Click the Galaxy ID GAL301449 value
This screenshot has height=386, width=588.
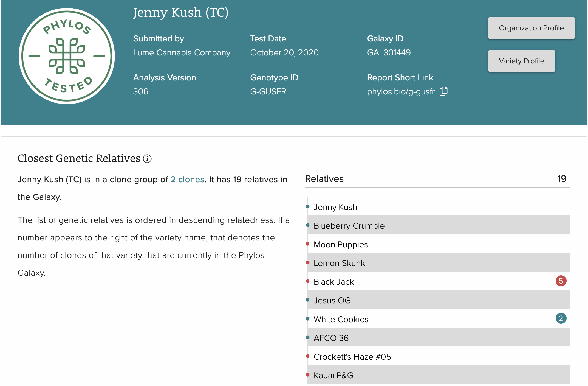point(389,52)
